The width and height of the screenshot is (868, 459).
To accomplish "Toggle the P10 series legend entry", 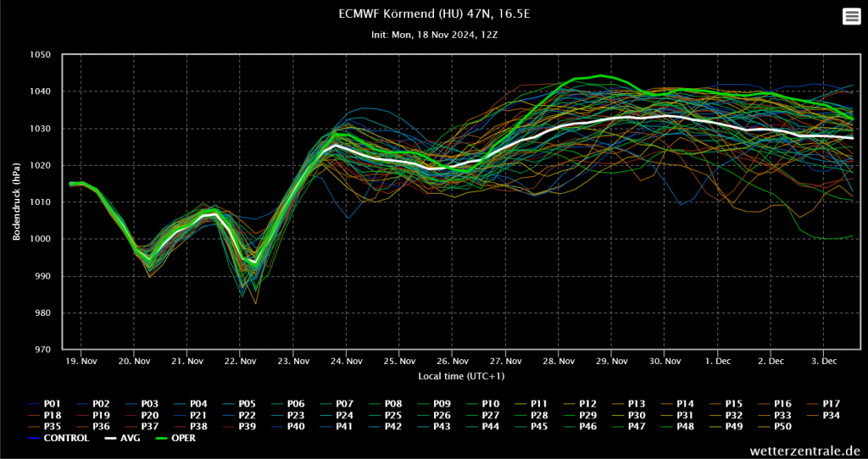I will (x=491, y=403).
